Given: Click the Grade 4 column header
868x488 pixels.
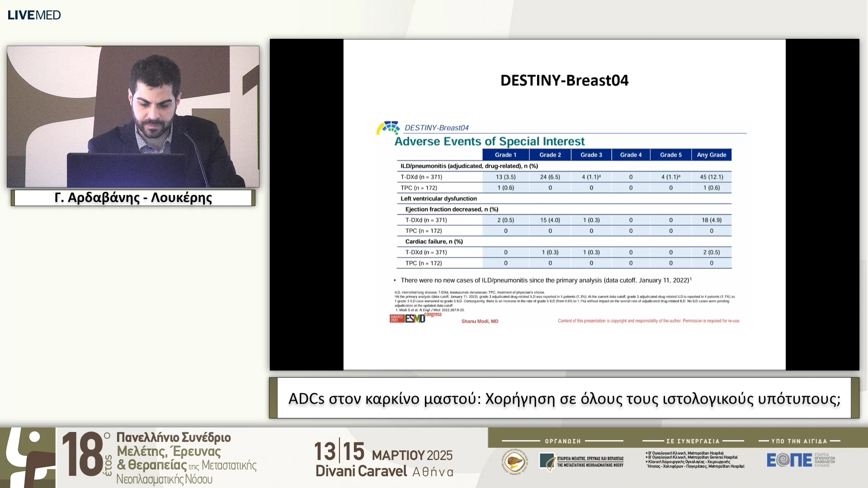Looking at the screenshot, I should click(x=631, y=155).
